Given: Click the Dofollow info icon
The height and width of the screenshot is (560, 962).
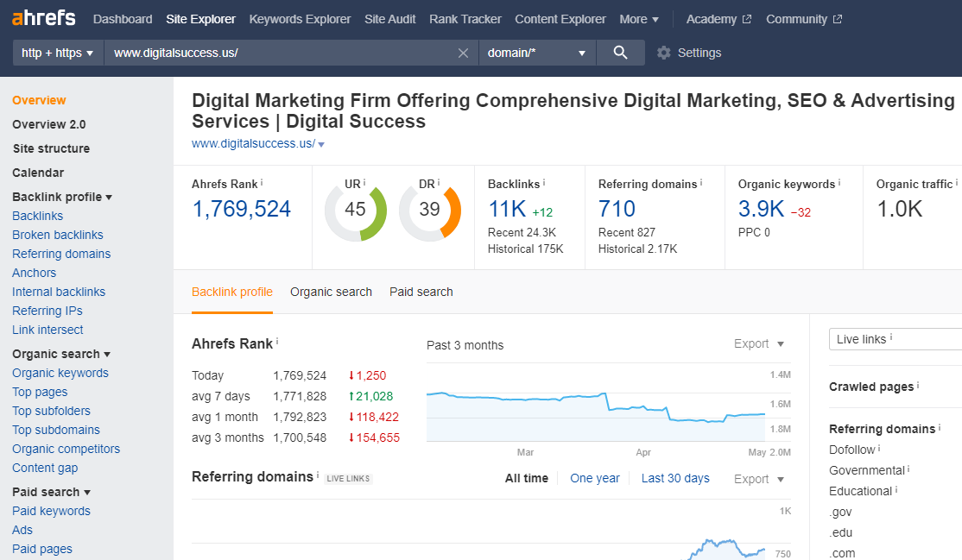Looking at the screenshot, I should 879,449.
